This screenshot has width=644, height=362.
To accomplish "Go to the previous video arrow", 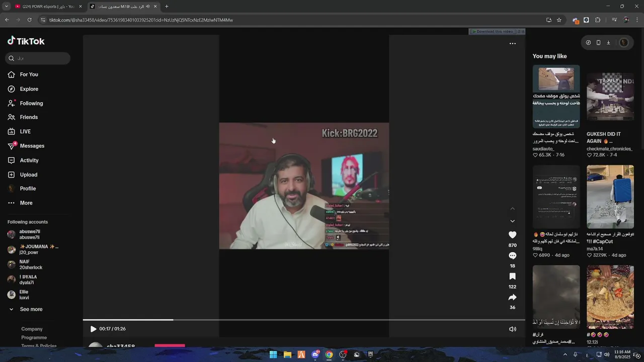I will tap(512, 209).
